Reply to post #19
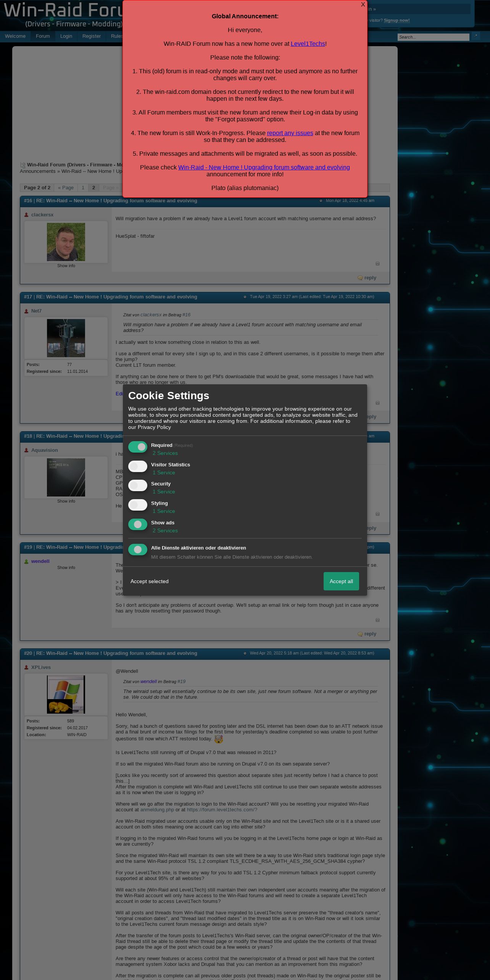The image size is (490, 980). pos(367,634)
